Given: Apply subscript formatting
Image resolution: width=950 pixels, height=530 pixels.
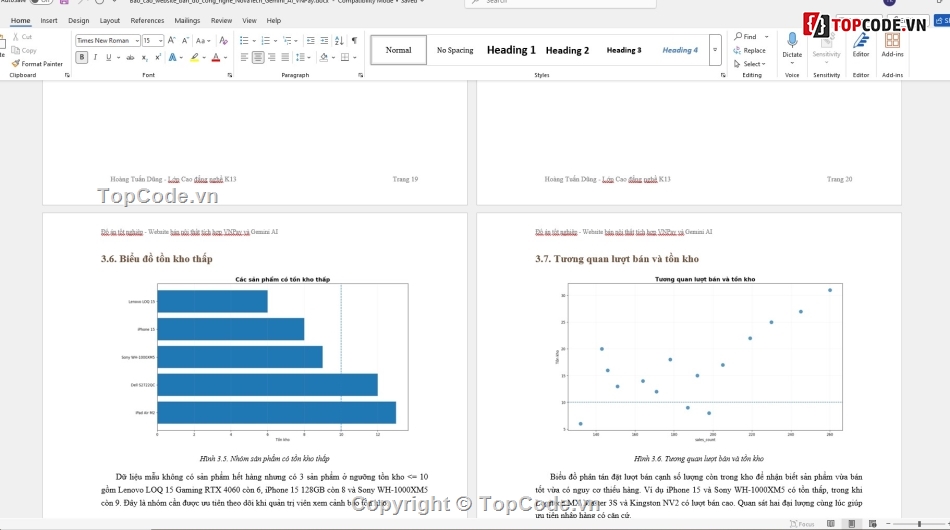Looking at the screenshot, I should pos(144,58).
